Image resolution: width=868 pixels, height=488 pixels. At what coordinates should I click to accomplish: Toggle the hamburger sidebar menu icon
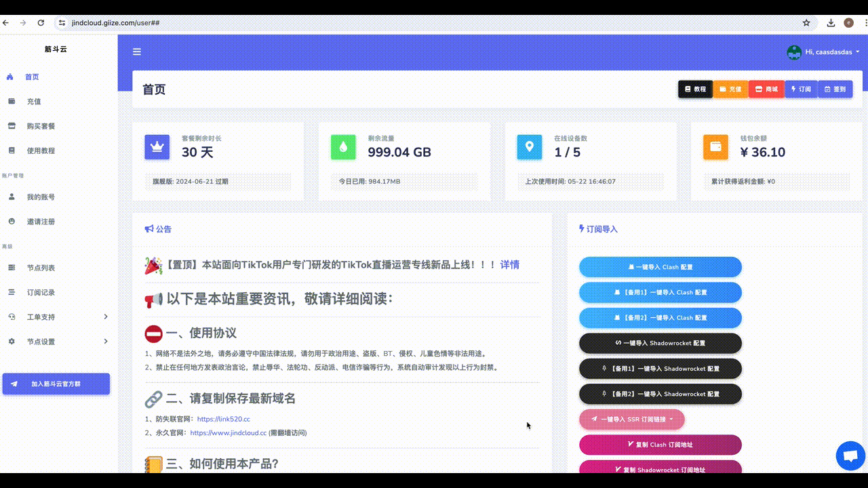pos(137,52)
